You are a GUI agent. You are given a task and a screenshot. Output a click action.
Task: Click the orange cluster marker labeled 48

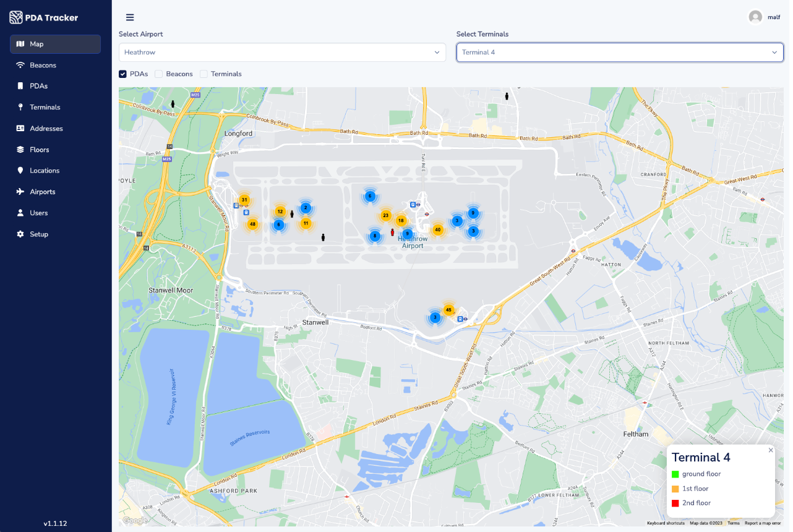pos(252,224)
